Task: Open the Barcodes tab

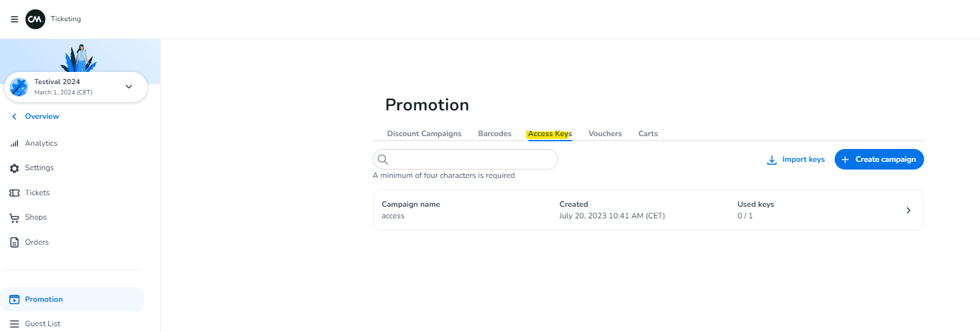Action: click(x=495, y=134)
